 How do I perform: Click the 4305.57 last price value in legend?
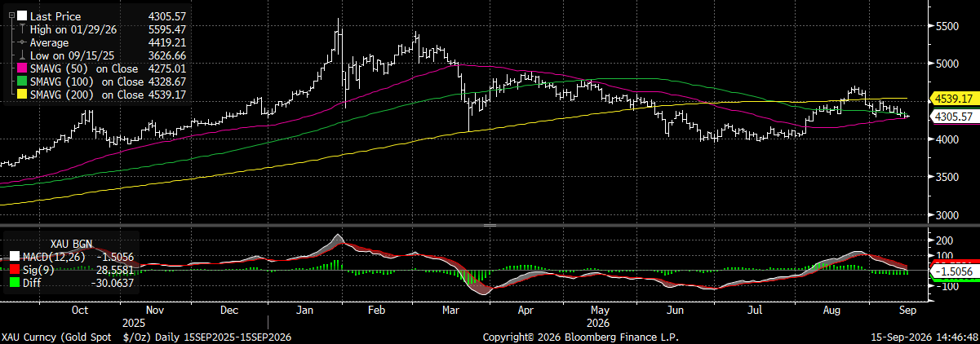166,15
